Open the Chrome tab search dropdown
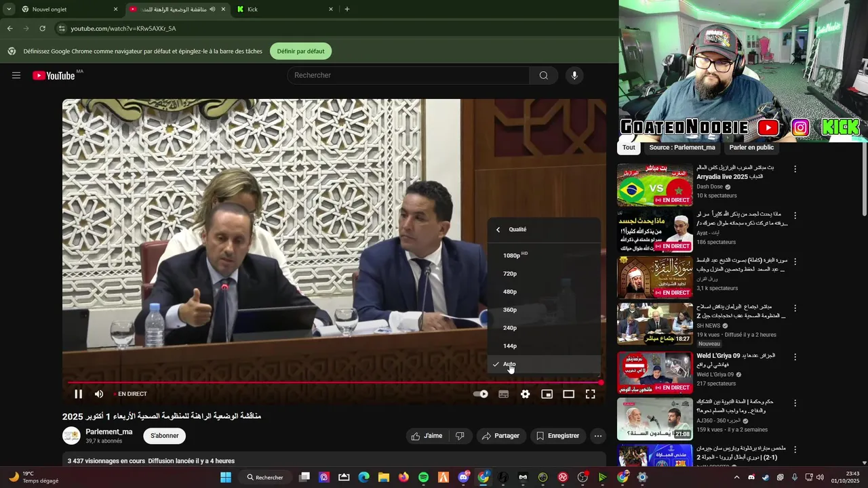868x488 pixels. 9,9
